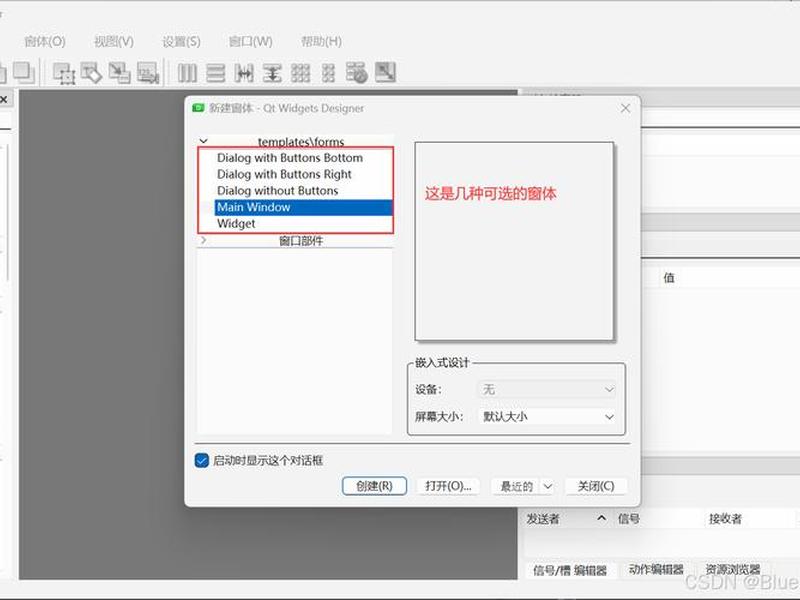Switch to 资源浏览器 tab
The height and width of the screenshot is (600, 800).
click(733, 569)
